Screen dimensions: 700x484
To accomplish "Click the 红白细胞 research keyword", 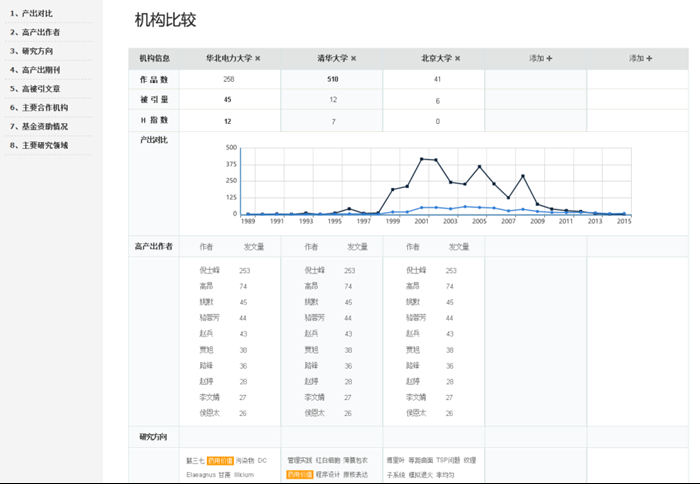I will [328, 460].
